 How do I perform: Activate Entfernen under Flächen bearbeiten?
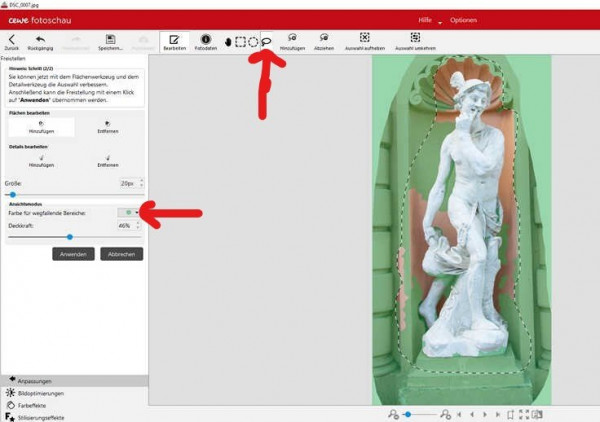[108, 127]
